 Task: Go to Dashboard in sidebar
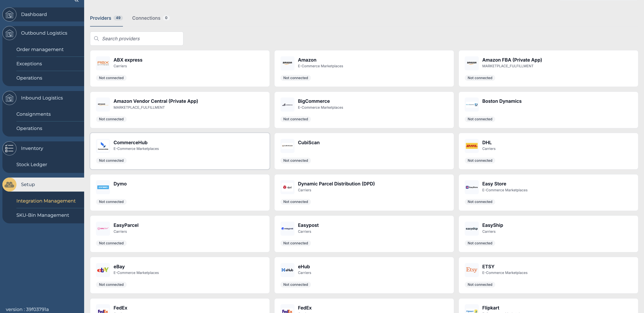point(34,14)
